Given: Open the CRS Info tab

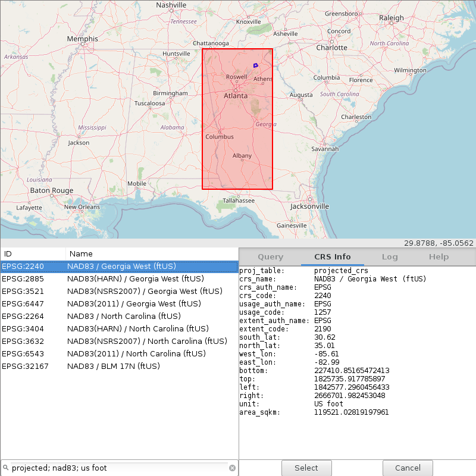Looking at the screenshot, I should [333, 257].
